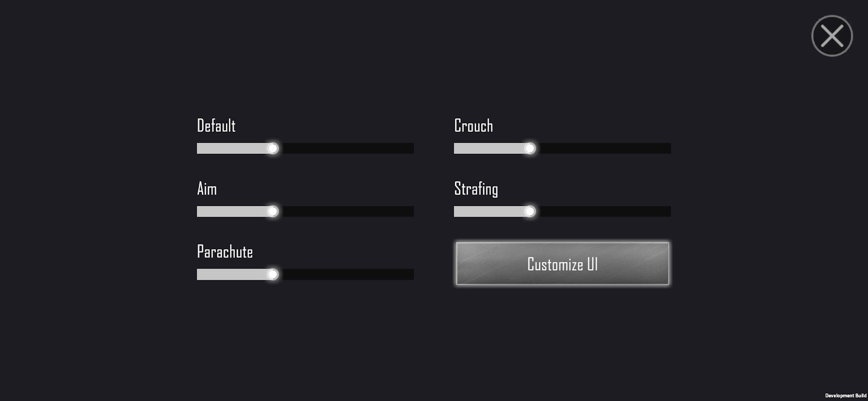Click the dark unfilled part of Parachute slider
The width and height of the screenshot is (868, 401).
tap(348, 274)
